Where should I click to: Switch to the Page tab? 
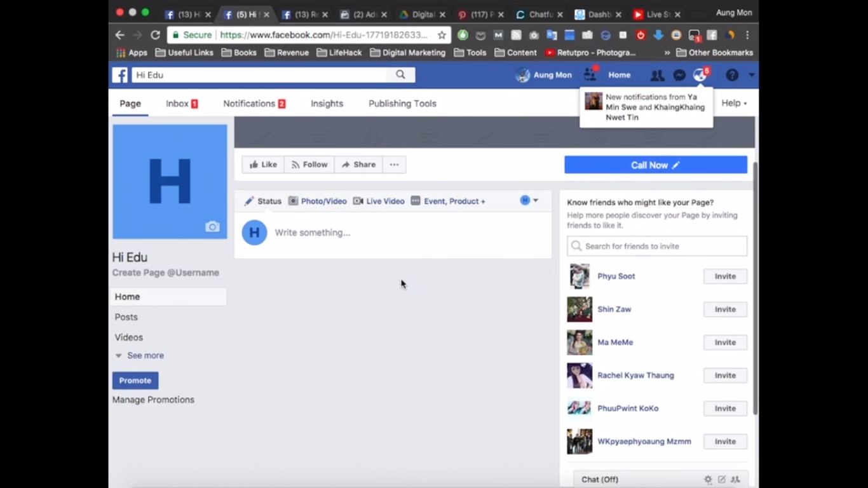click(130, 104)
